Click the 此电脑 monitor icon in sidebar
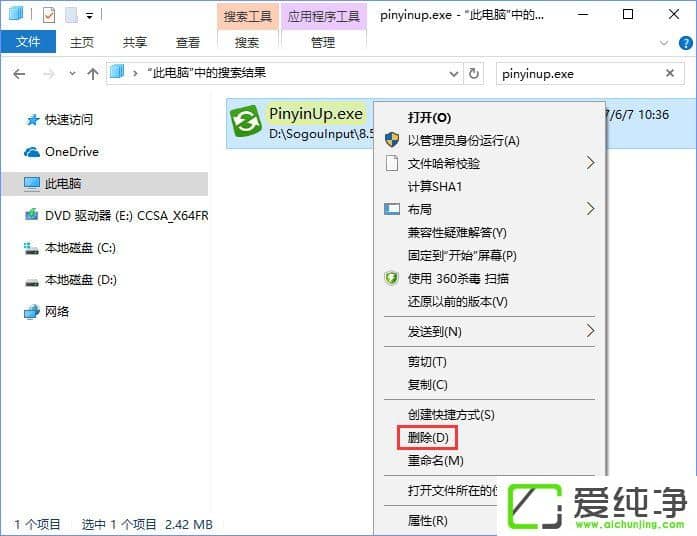This screenshot has width=697, height=536. point(32,184)
